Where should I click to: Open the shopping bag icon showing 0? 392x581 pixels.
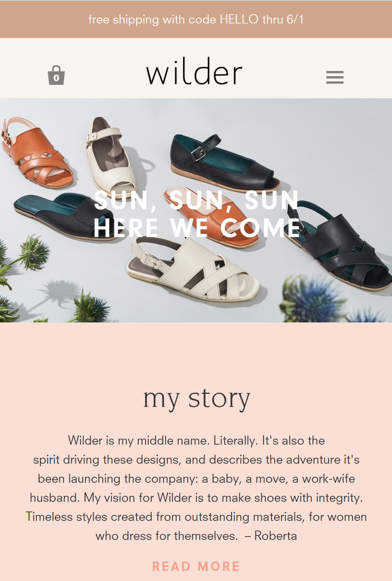tap(56, 75)
